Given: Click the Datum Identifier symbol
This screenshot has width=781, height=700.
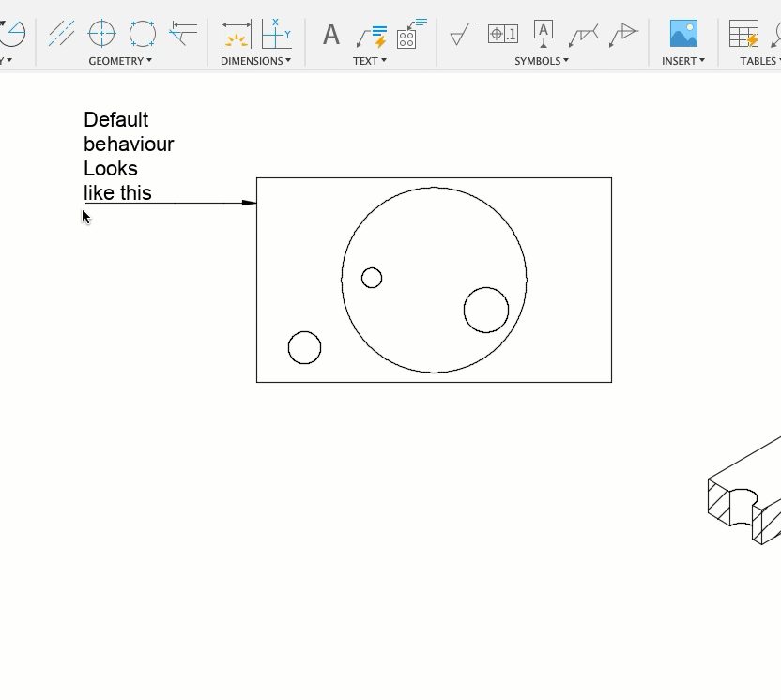Looking at the screenshot, I should [x=544, y=34].
